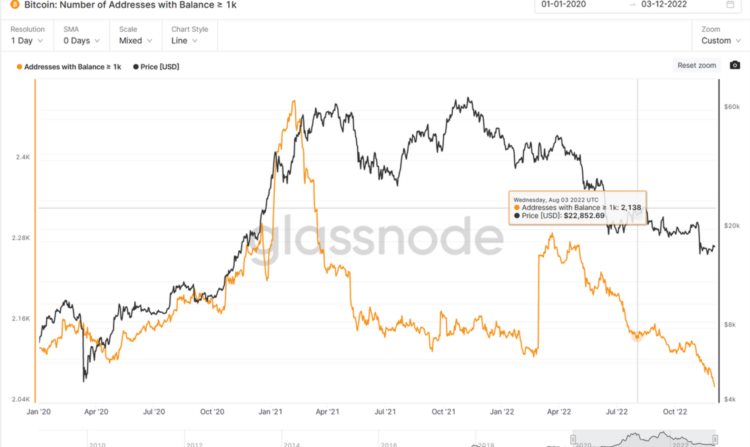Click the black legend dot for Price
This screenshot has width=750, height=447.
136,67
